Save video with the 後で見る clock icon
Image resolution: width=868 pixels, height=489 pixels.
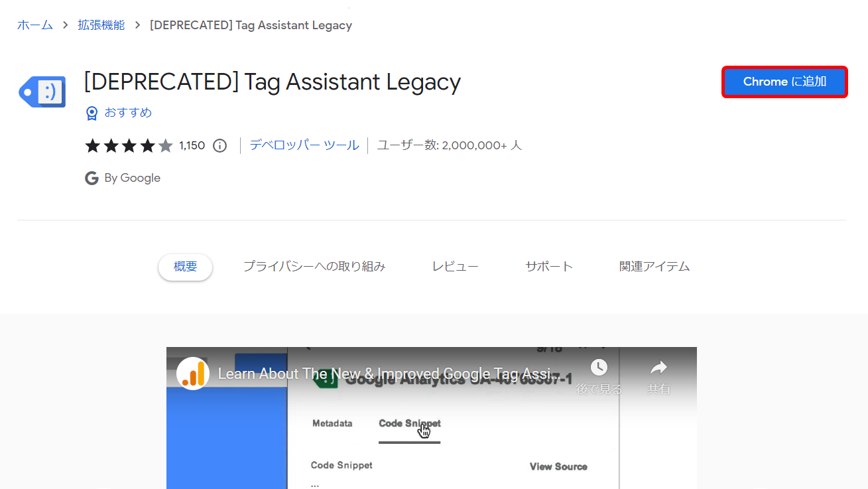pyautogui.click(x=599, y=367)
